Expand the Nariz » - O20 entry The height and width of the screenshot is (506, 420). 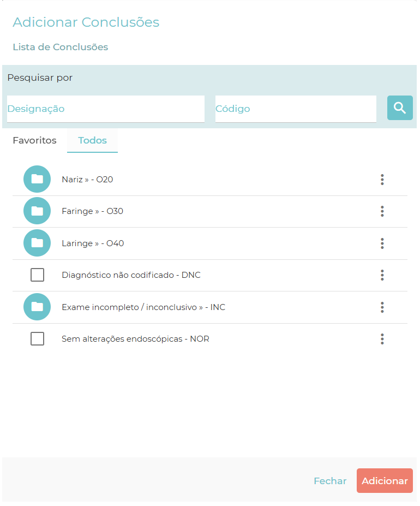coord(87,180)
